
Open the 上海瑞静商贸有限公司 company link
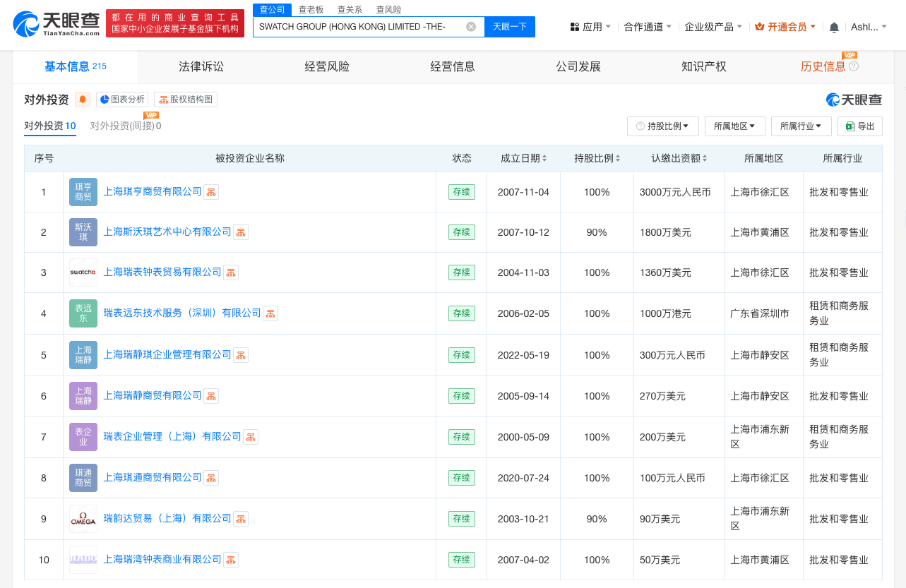pyautogui.click(x=153, y=396)
